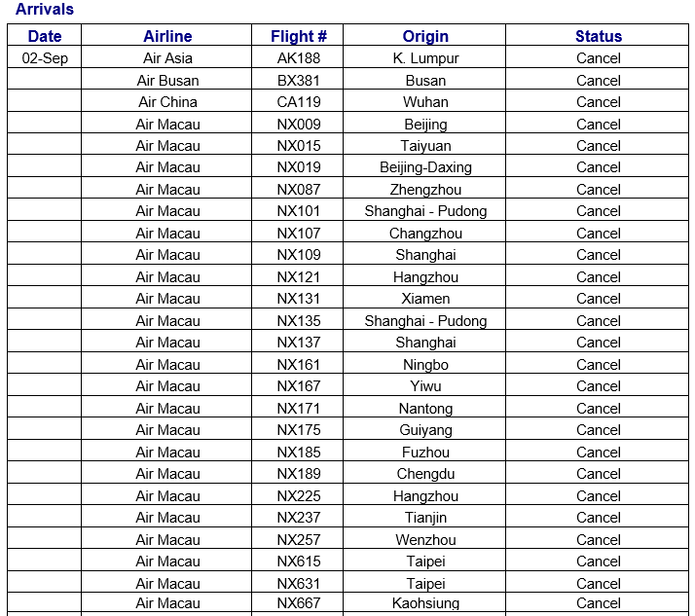This screenshot has height=616, width=695.
Task: Click the 02-Sep date cell
Action: pos(45,58)
